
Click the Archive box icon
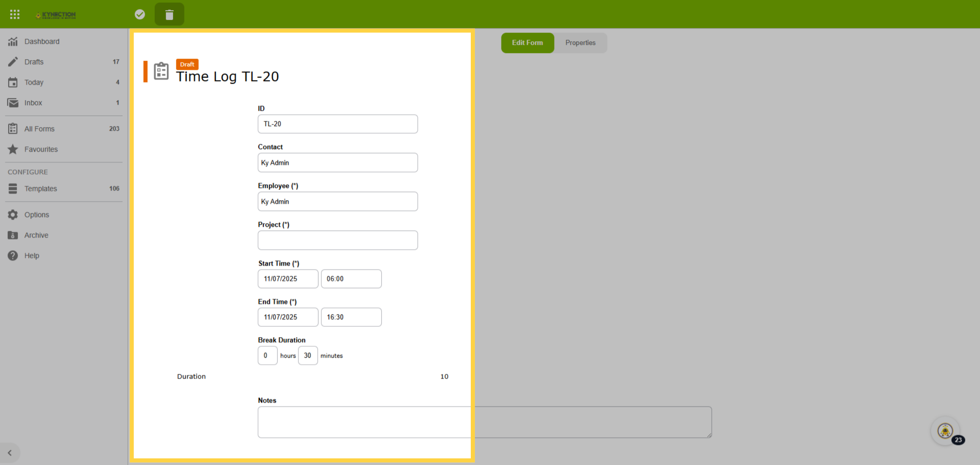(13, 235)
